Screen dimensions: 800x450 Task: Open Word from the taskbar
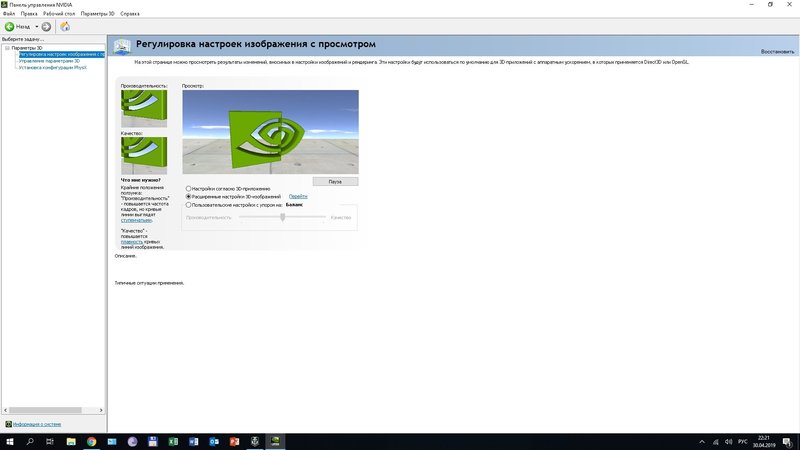tap(193, 442)
